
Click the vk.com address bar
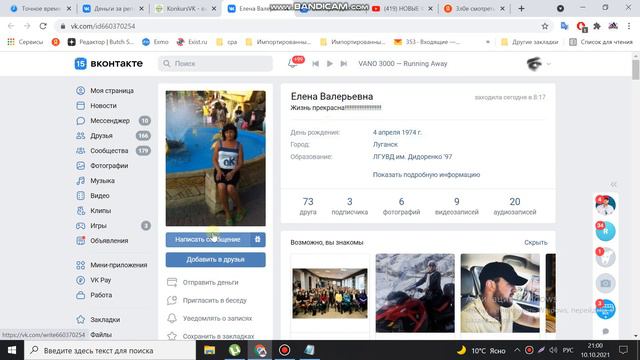point(302,26)
